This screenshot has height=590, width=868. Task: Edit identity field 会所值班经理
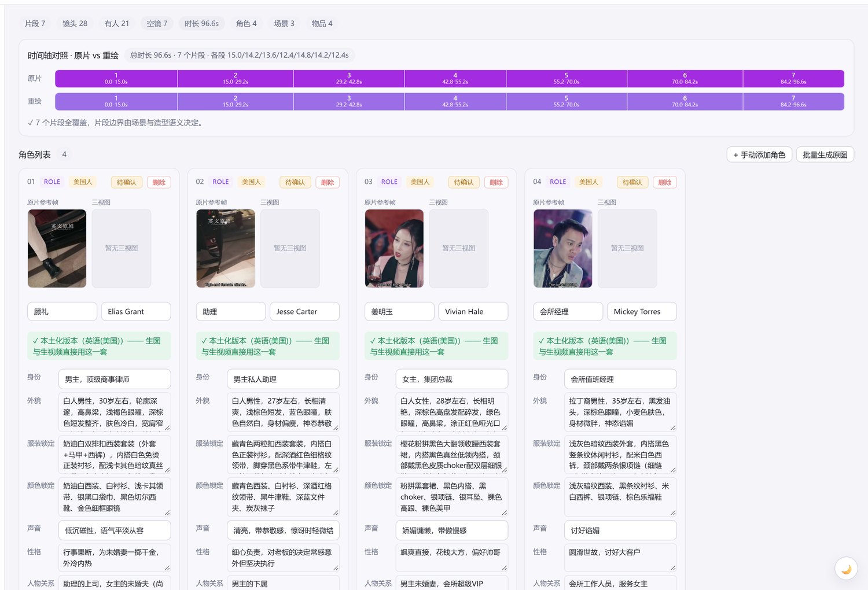coord(620,379)
